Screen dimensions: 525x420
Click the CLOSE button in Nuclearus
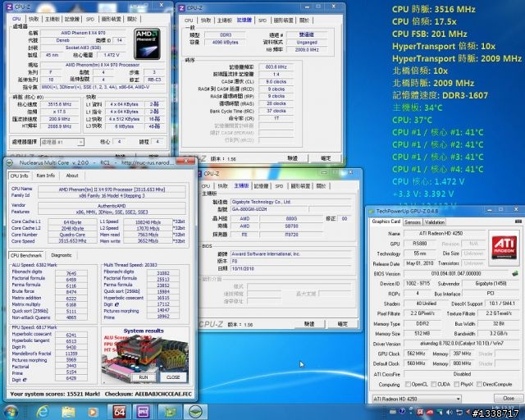[173, 377]
